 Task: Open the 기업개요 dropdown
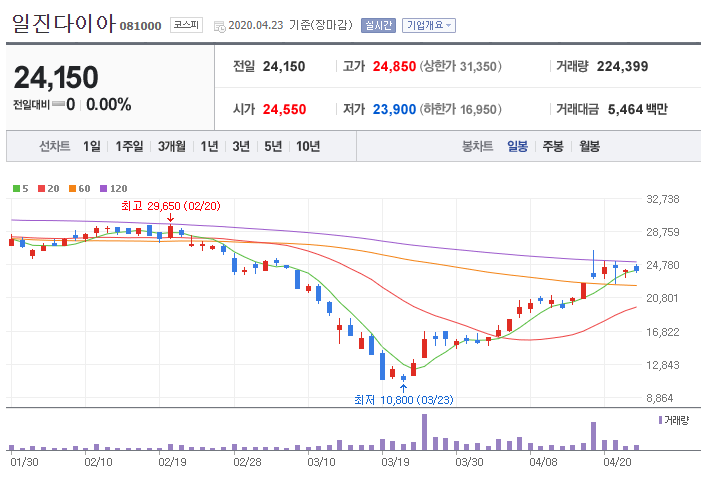[429, 25]
